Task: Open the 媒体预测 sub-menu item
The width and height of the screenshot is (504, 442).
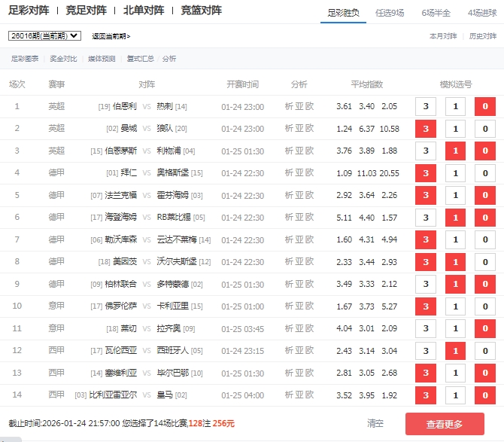Action: click(x=102, y=59)
